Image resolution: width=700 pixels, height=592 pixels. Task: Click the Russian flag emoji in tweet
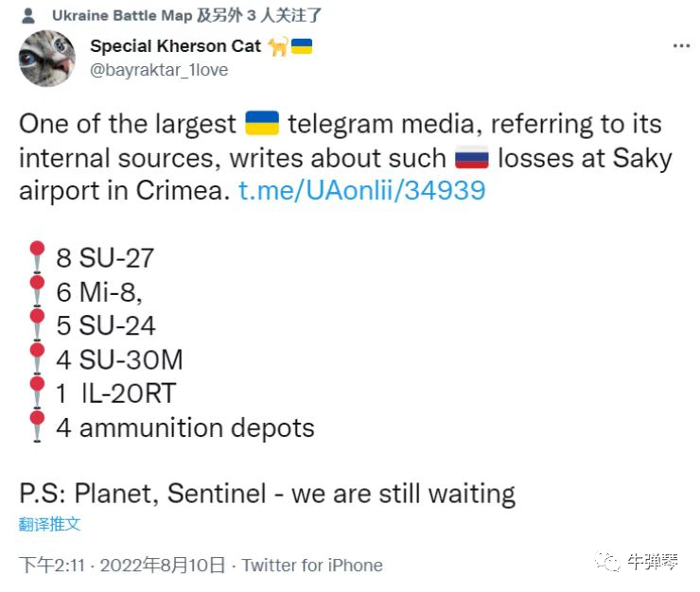[472, 157]
